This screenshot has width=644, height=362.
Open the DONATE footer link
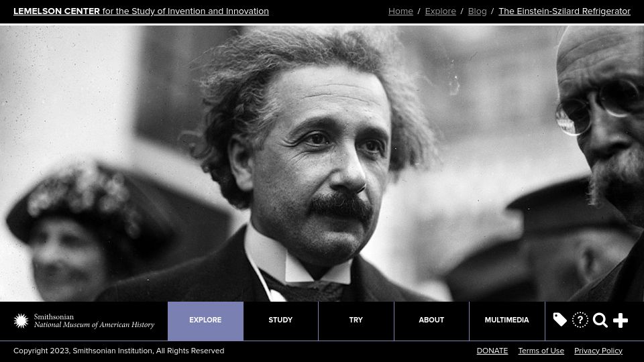coord(492,351)
